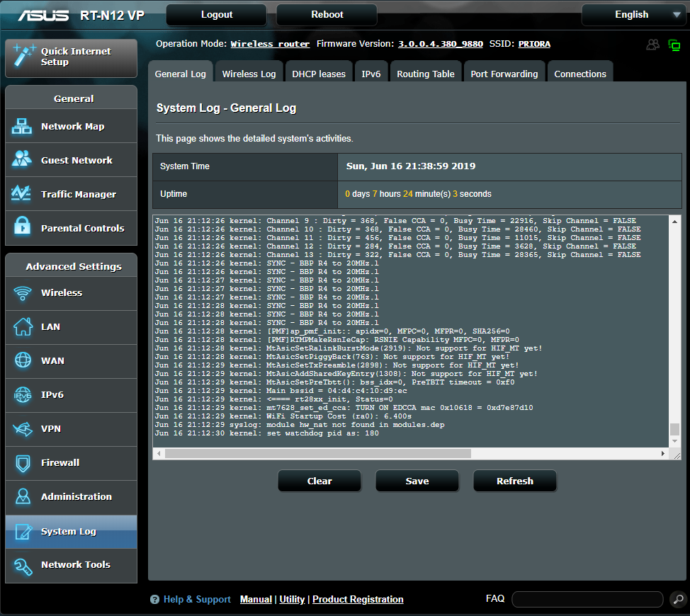Open the IPv6 tab

click(x=371, y=72)
